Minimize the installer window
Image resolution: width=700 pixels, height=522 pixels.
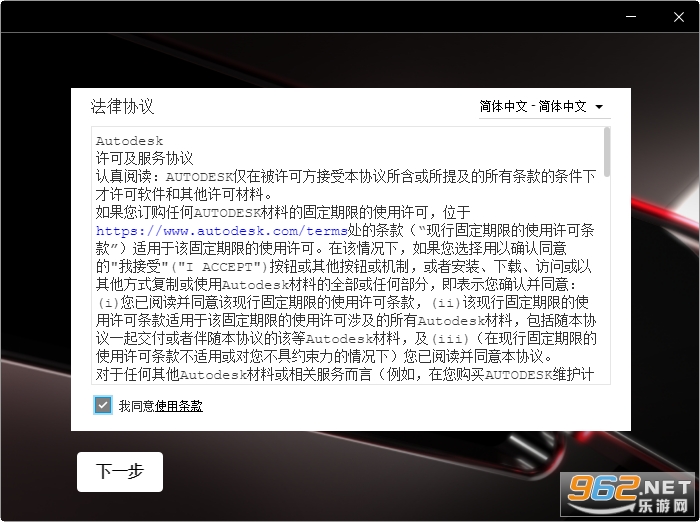click(631, 17)
